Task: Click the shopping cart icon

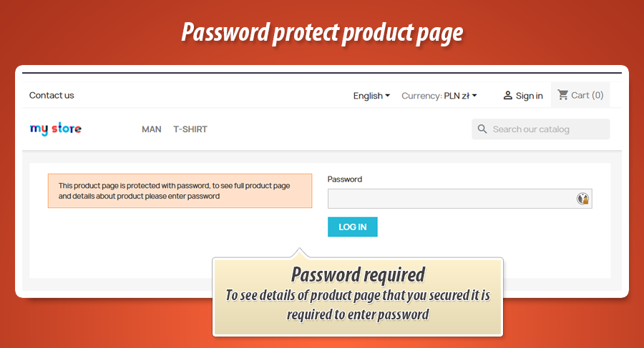Action: [x=562, y=95]
